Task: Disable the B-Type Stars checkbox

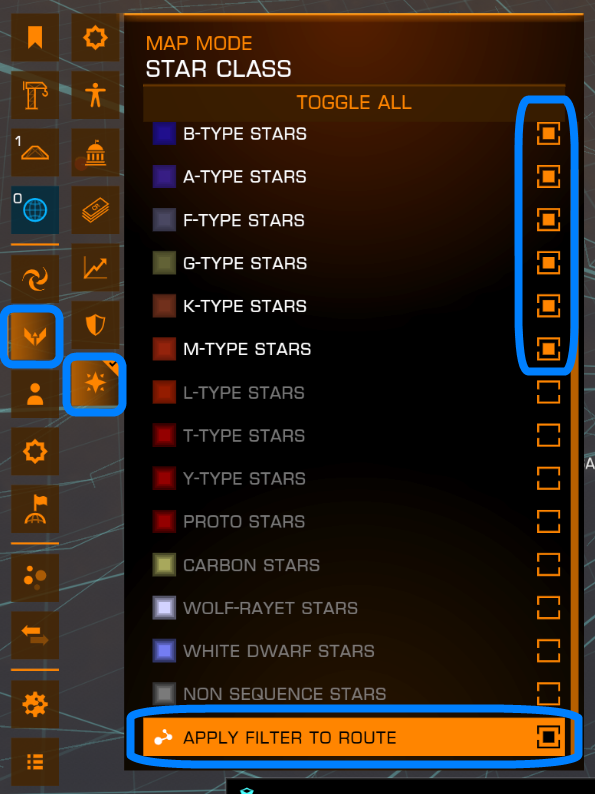Action: pyautogui.click(x=548, y=134)
